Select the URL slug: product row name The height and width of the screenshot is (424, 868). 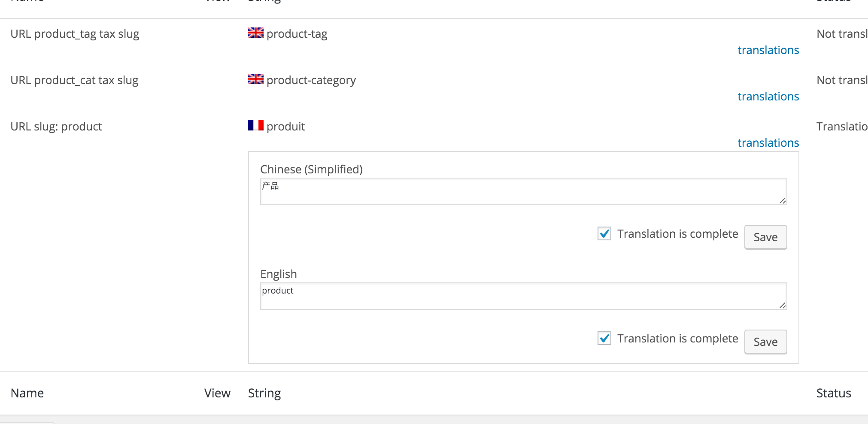point(56,127)
